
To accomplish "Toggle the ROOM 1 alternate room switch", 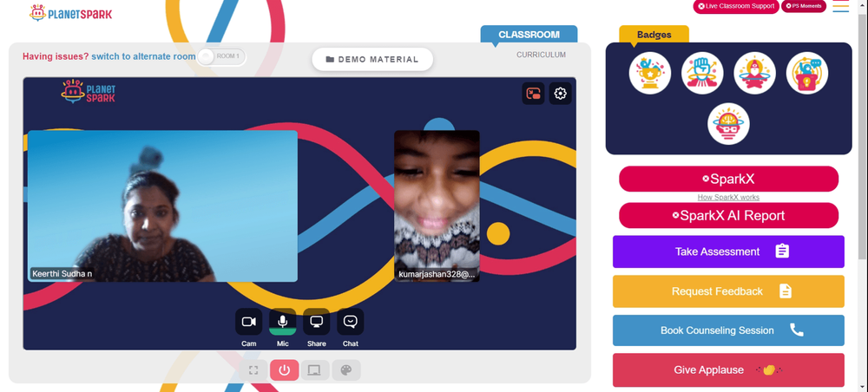I will click(221, 56).
